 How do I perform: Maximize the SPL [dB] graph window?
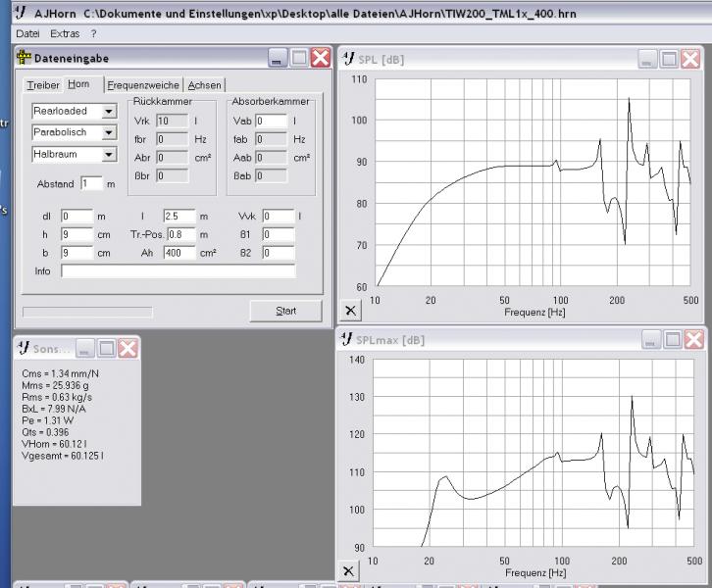[669, 58]
